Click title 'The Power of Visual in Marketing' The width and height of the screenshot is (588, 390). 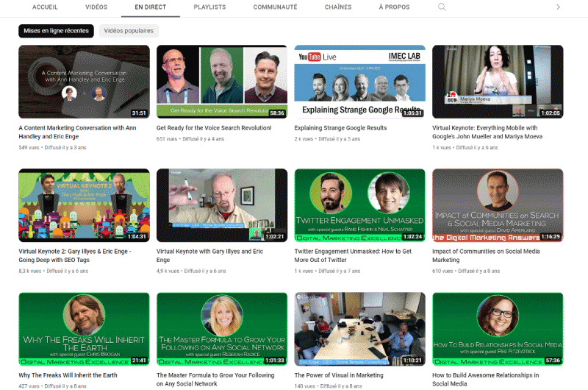point(339,375)
